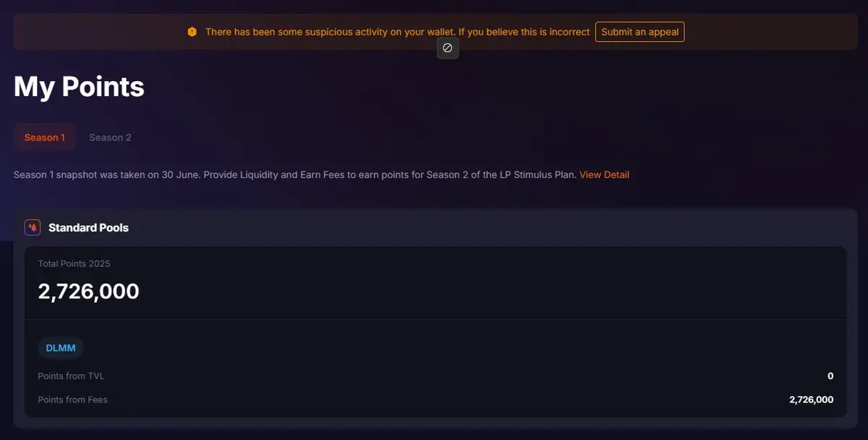Viewport: 868px width, 440px height.
Task: Submit an appeal for wallet activity
Action: [x=639, y=32]
